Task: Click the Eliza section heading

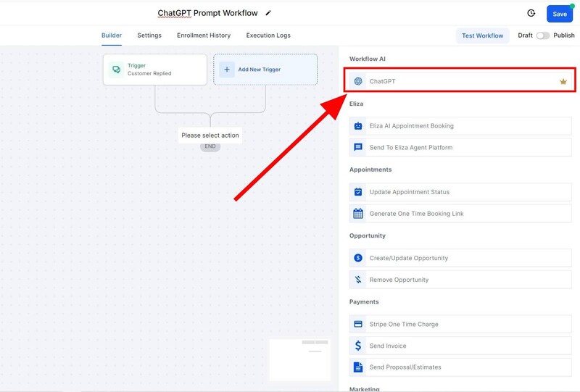Action: point(356,104)
